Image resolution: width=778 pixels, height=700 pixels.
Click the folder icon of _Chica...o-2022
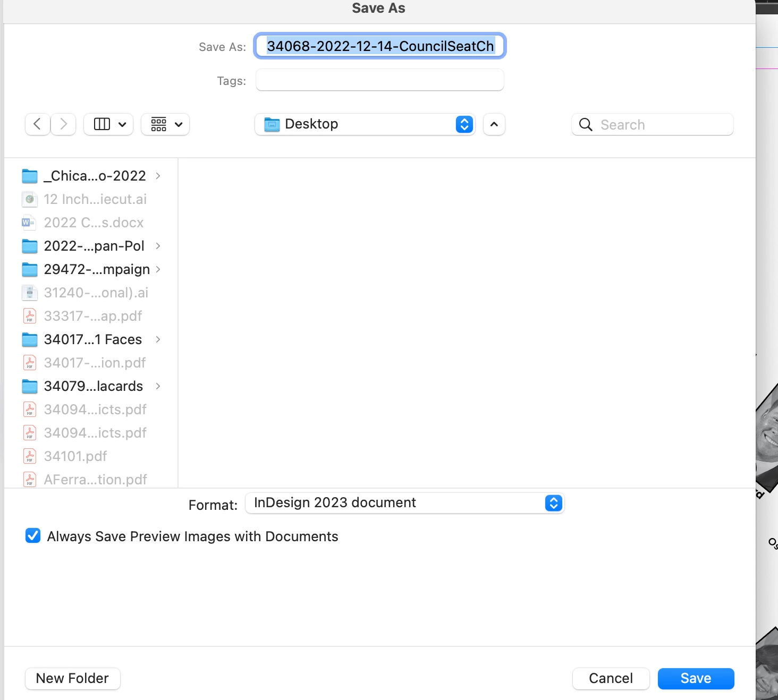pyautogui.click(x=30, y=176)
